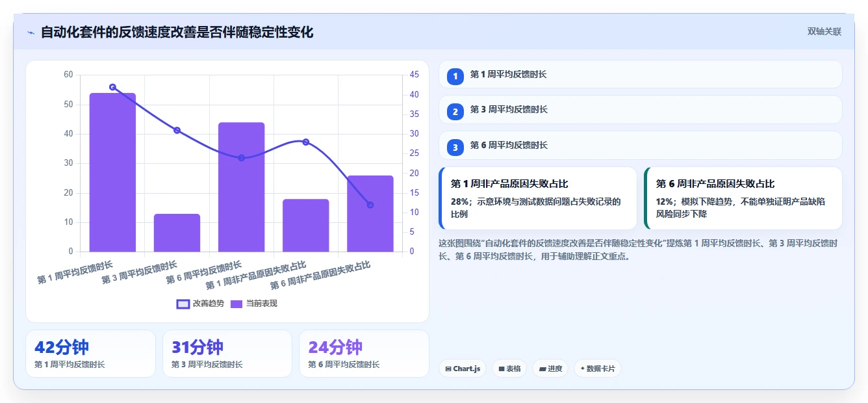Click the 数据卡片 sparkle icon

(x=582, y=369)
